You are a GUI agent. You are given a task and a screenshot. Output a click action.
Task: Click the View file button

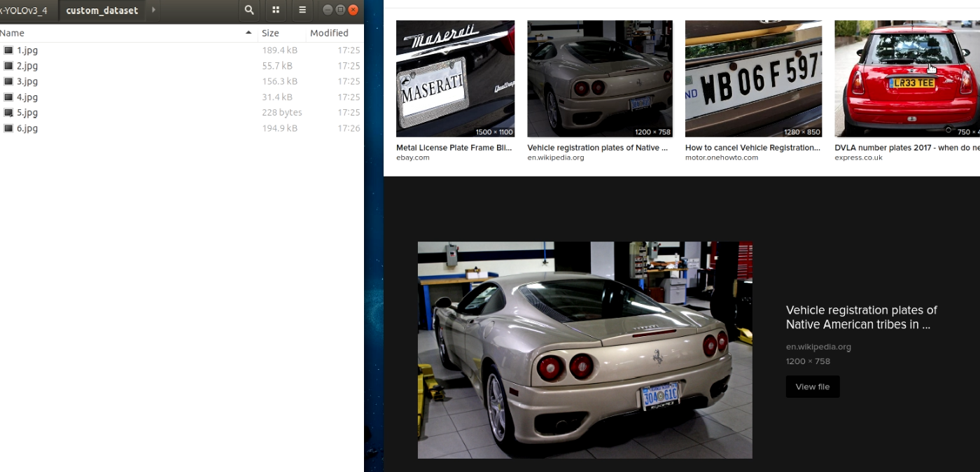click(813, 387)
